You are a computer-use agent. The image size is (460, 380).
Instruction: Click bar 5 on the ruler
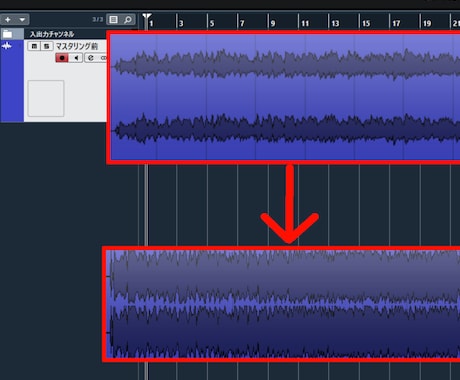(x=212, y=23)
